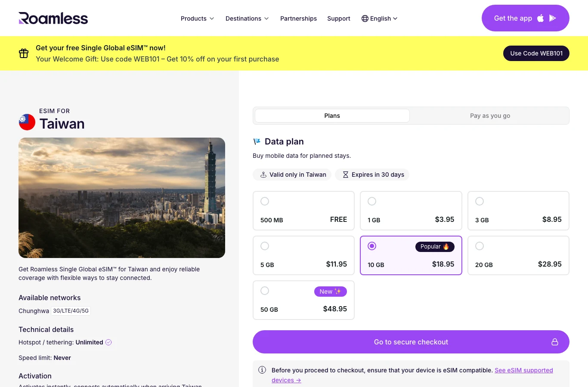Select the 10 GB $18.95 plan
The height and width of the screenshot is (387, 588).
pos(411,255)
